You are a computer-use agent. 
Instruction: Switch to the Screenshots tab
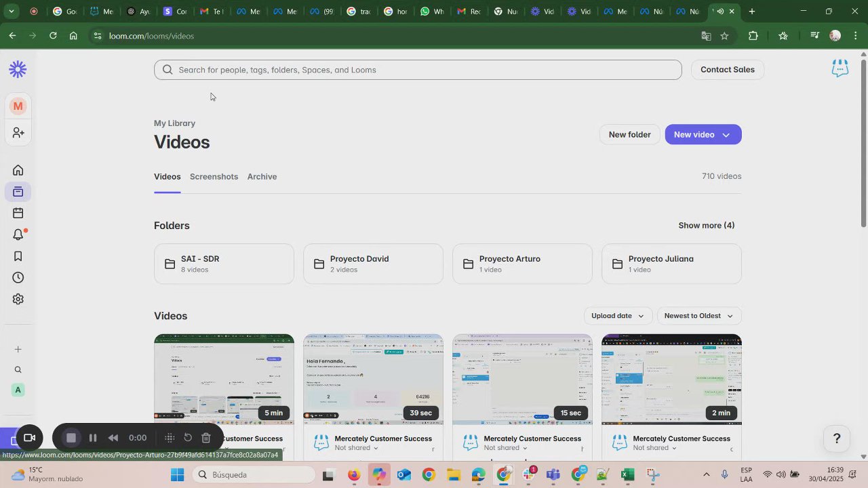[x=214, y=177]
